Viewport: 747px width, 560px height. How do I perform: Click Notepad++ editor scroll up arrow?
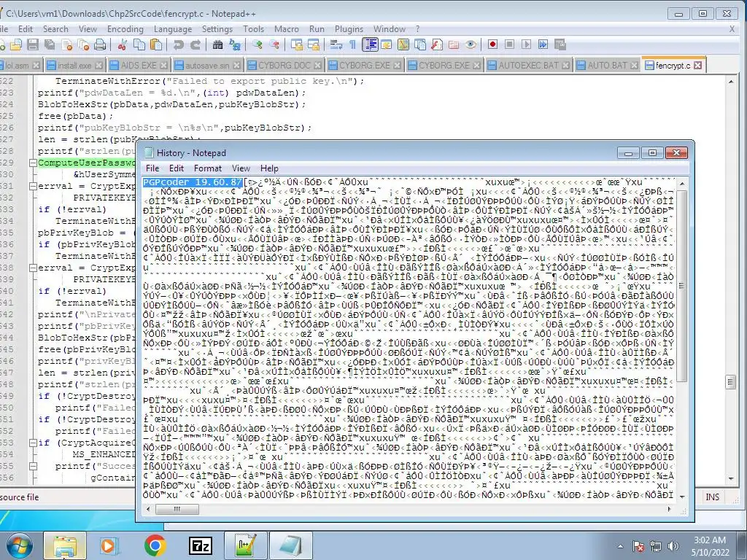coord(731,82)
